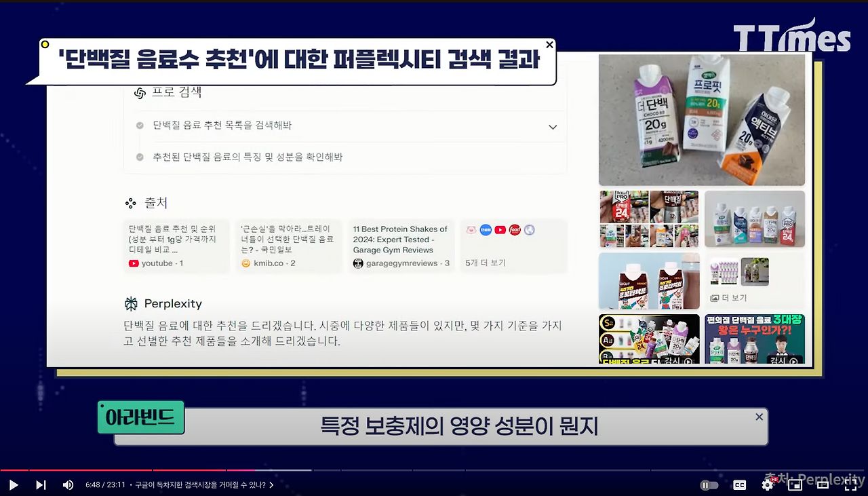The width and height of the screenshot is (868, 496).
Task: Click the red 'food' source favicon
Action: tap(515, 230)
